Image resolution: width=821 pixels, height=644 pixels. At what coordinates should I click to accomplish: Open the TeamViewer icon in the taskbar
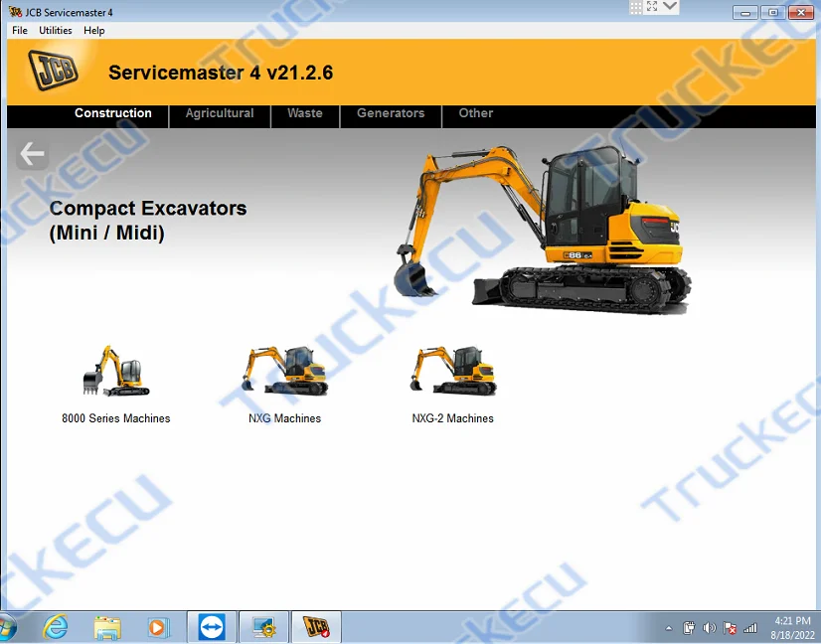tap(212, 627)
